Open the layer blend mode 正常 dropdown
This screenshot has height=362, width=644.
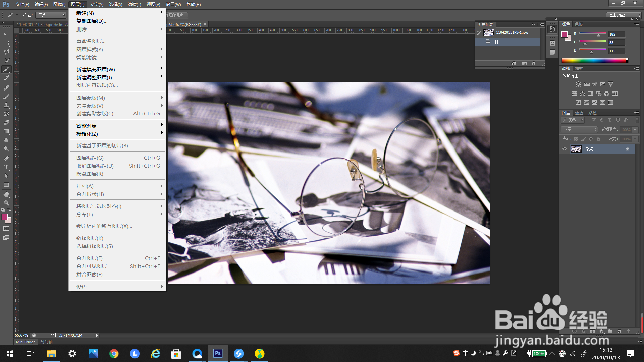pos(579,130)
